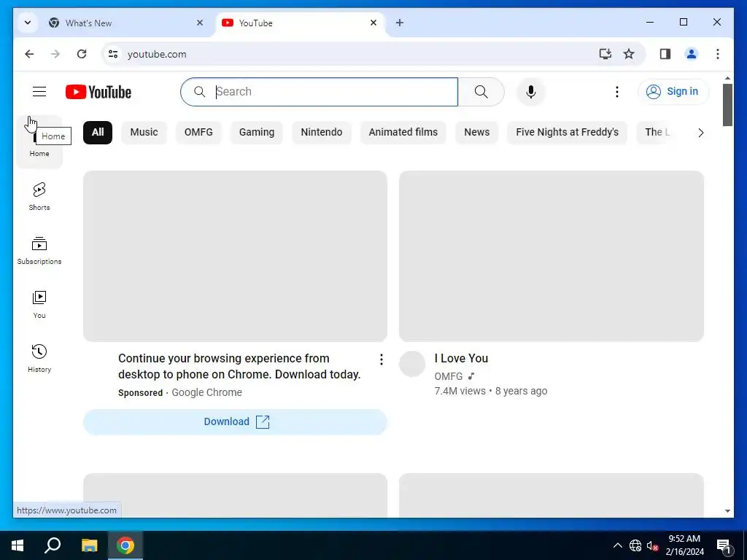Open the sponsored Chrome ad title
Image resolution: width=747 pixels, height=560 pixels.
tap(239, 366)
